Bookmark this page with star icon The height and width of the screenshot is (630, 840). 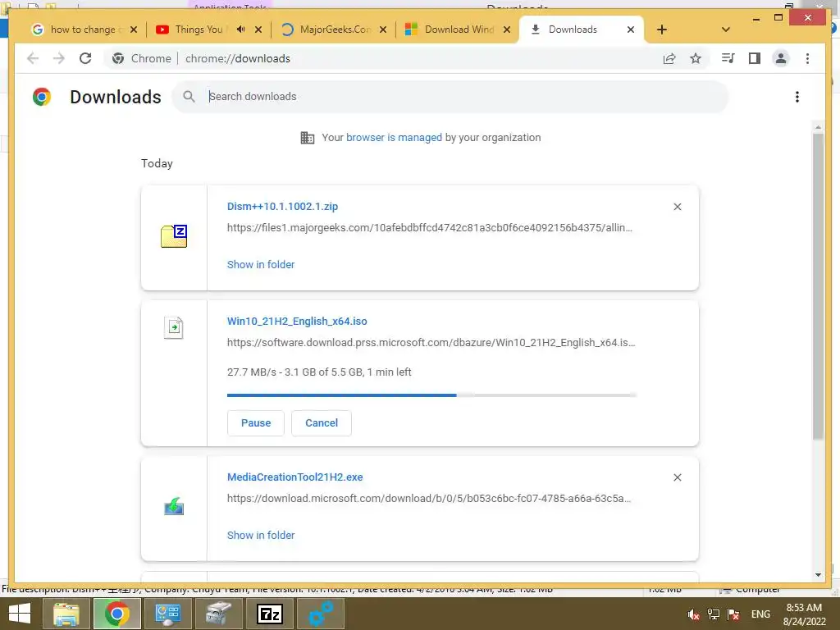696,58
